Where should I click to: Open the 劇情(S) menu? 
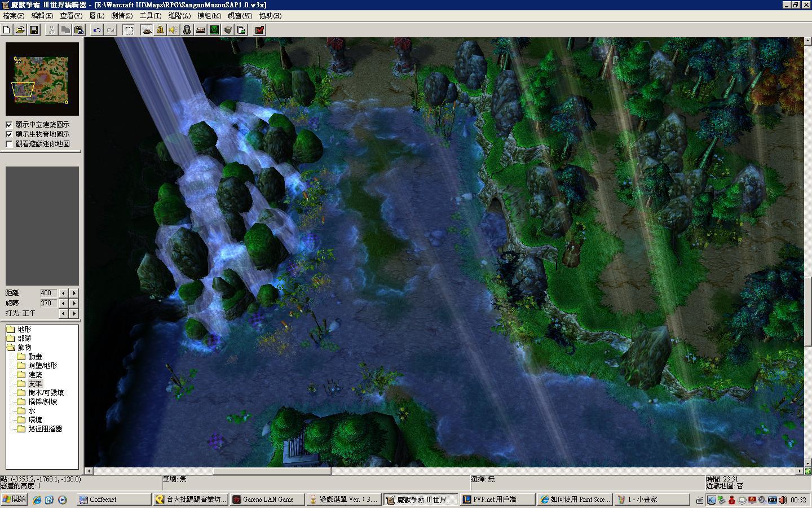(122, 16)
